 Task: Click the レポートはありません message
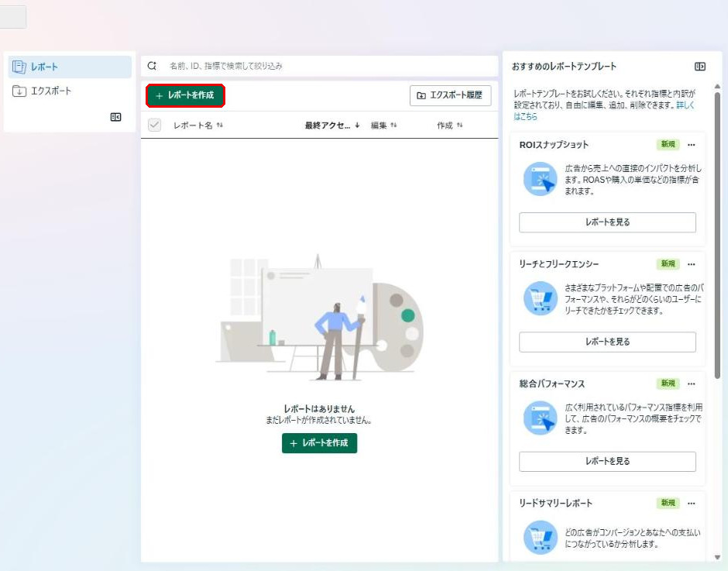[319, 409]
